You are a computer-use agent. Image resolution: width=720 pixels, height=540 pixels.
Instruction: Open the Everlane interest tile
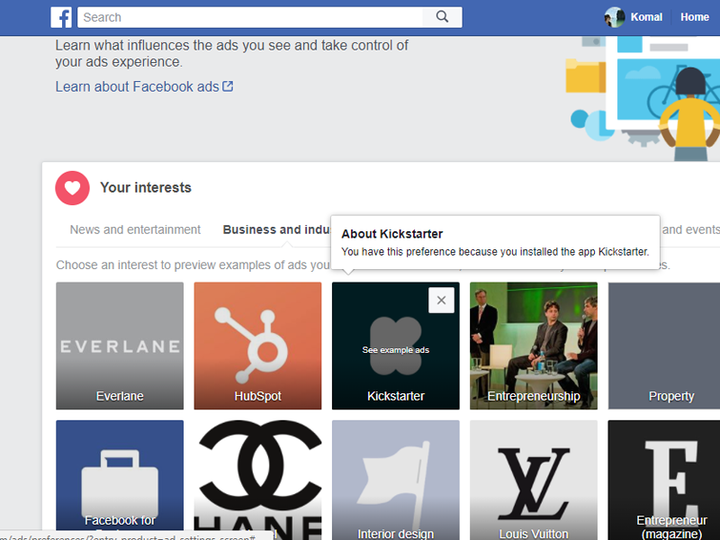(x=120, y=346)
